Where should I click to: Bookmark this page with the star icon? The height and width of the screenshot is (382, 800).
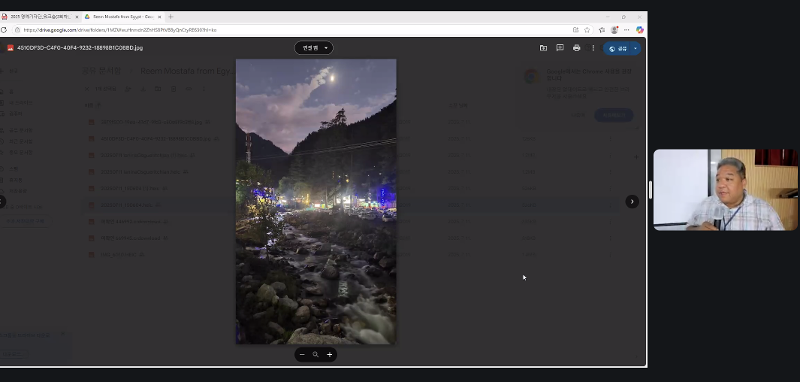point(587,30)
